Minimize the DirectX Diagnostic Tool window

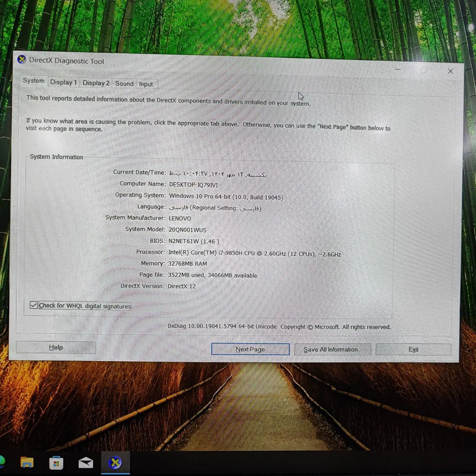pos(398,69)
